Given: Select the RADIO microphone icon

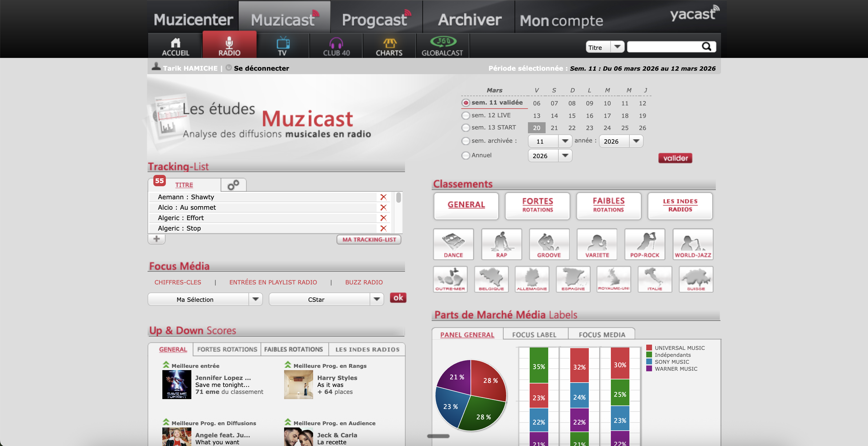Looking at the screenshot, I should (x=230, y=45).
